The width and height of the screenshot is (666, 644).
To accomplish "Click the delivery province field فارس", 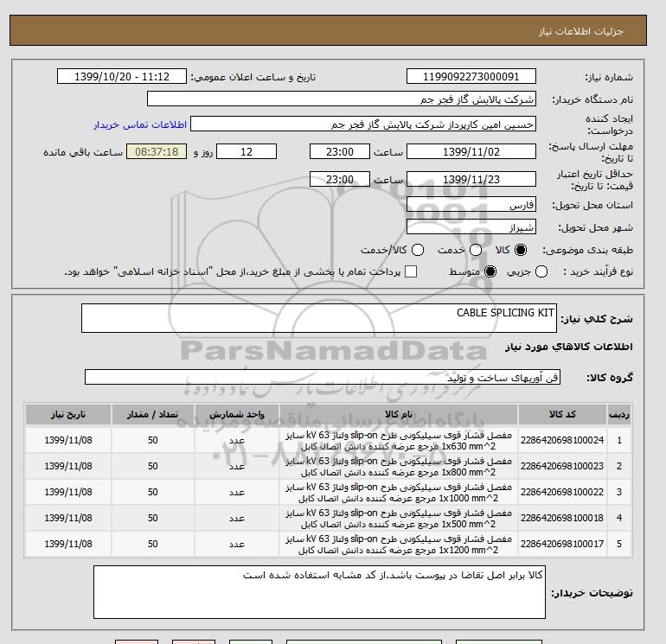I will tap(471, 205).
